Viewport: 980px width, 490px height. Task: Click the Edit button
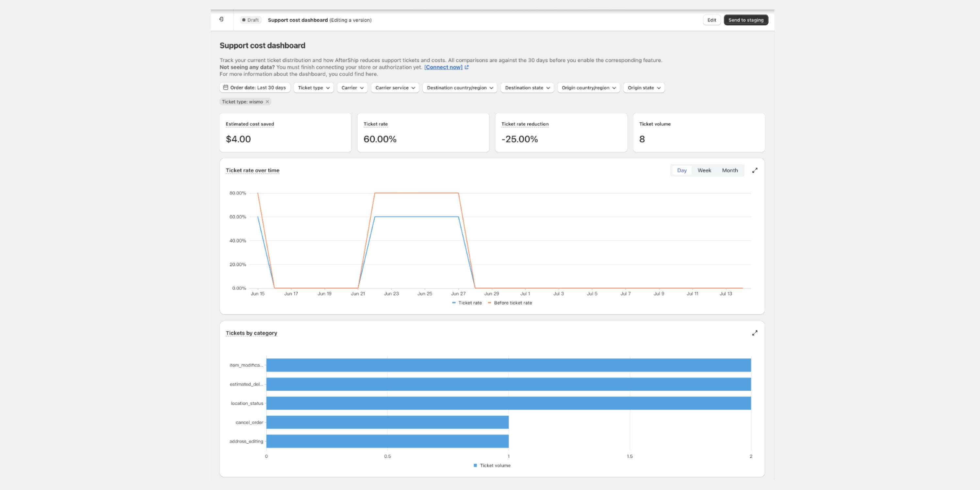pos(711,20)
